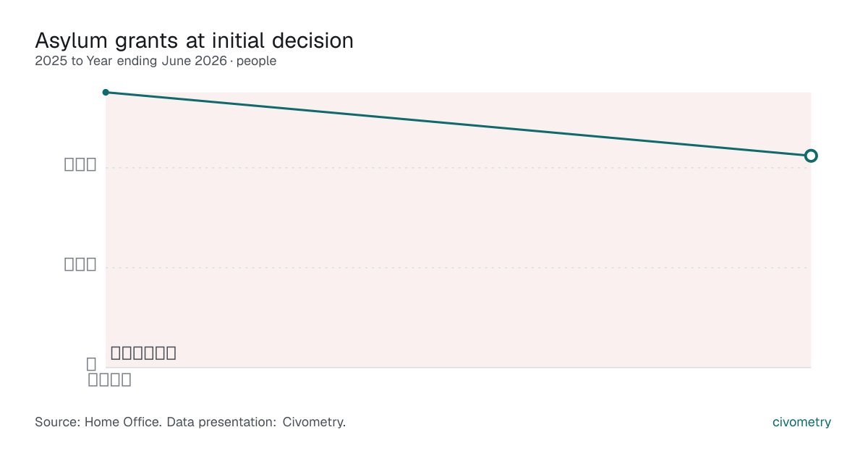
Task: Click the x-axis baseline of the chart
Action: (458, 368)
